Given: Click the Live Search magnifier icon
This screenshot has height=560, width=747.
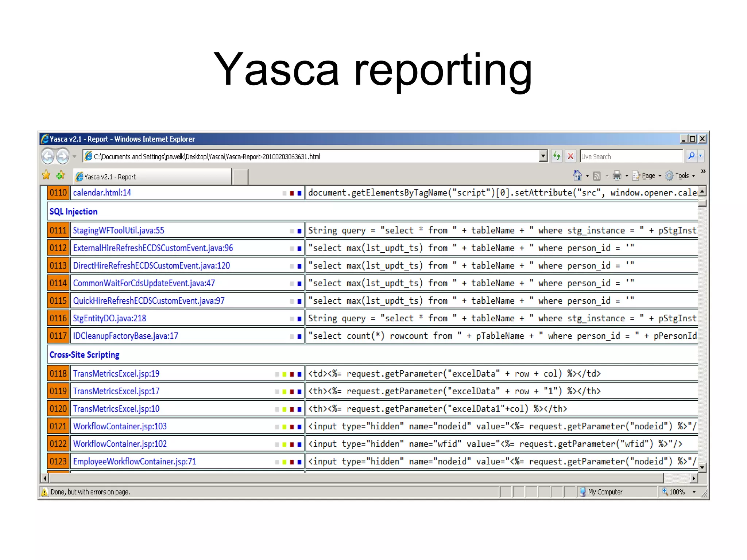Looking at the screenshot, I should pyautogui.click(x=691, y=156).
